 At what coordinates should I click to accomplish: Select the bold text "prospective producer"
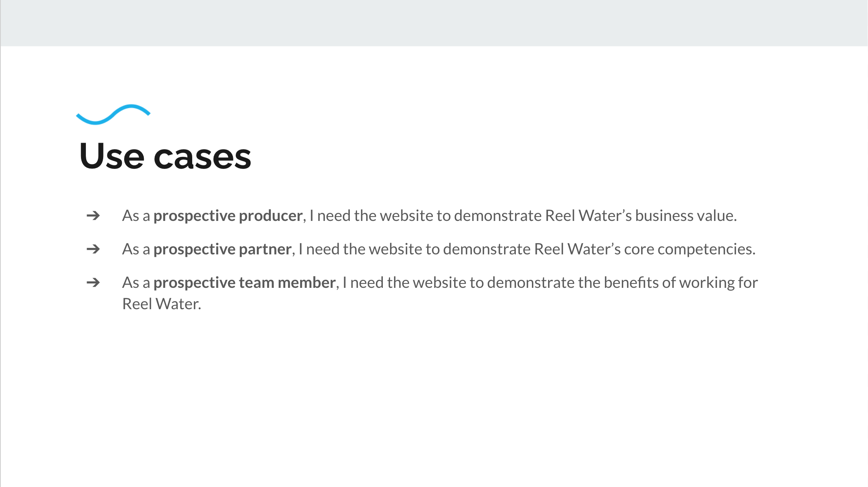[228, 216]
